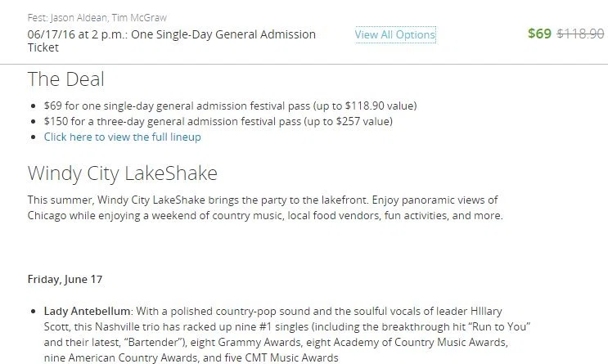Click the $150 three-day pass bullet item

pyautogui.click(x=218, y=121)
